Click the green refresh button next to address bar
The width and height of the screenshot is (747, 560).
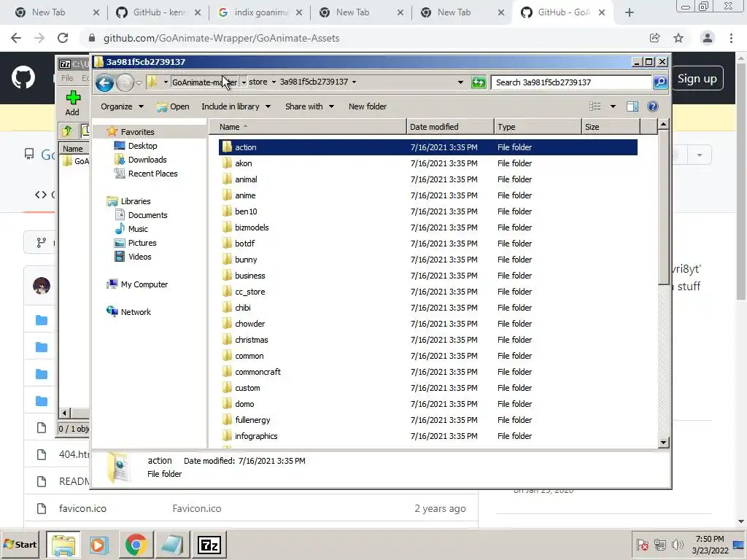pos(479,82)
